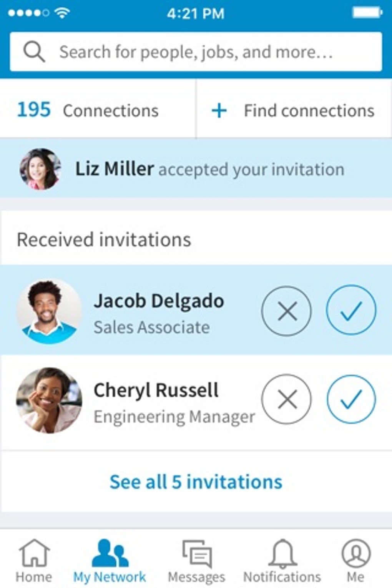The image size is (392, 588).
Task: Open Liz Miller's profile photo
Action: (40, 169)
